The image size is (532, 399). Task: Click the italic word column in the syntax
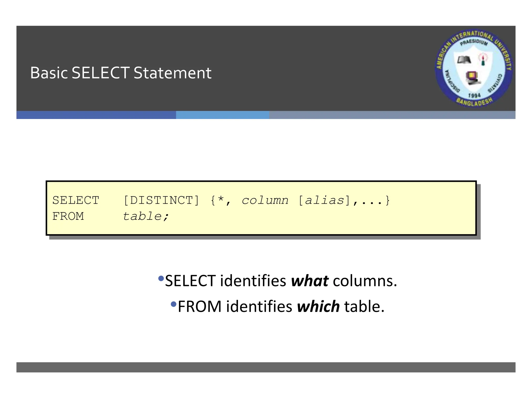(x=265, y=201)
